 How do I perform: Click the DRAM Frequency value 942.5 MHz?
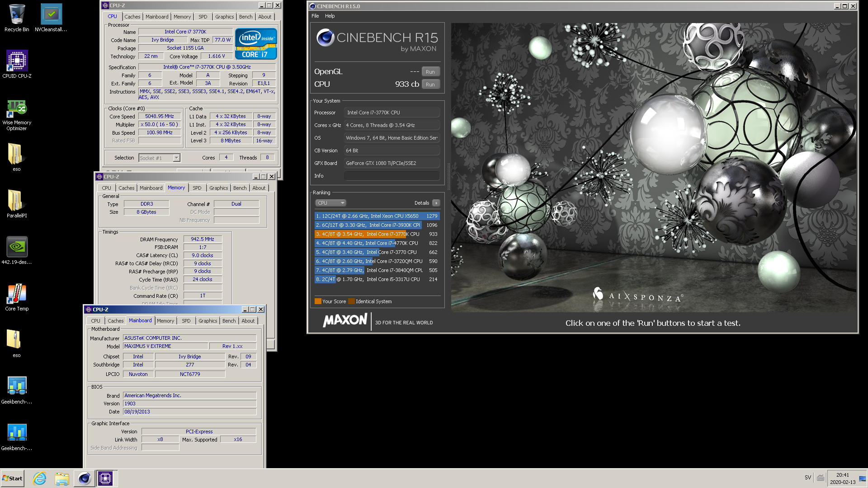click(203, 239)
